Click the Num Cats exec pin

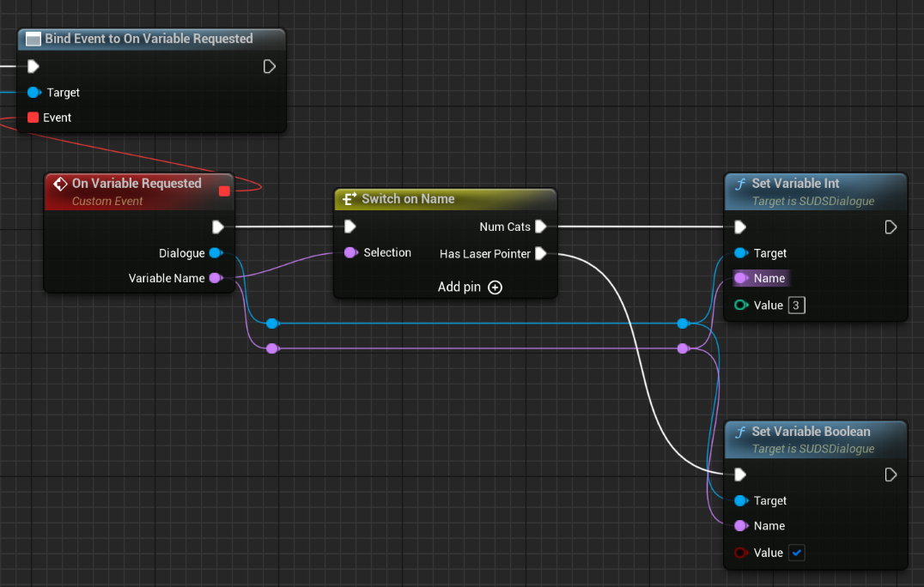(x=539, y=227)
